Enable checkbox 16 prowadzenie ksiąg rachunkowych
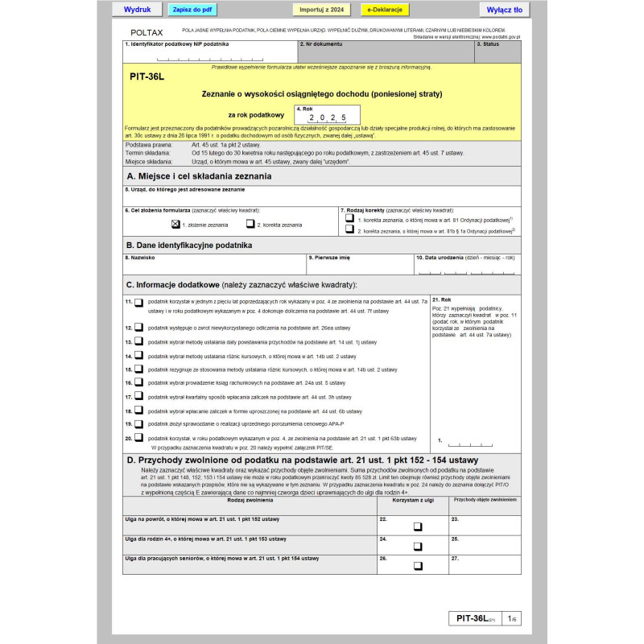Viewport: 644px width, 644px height. [x=138, y=382]
